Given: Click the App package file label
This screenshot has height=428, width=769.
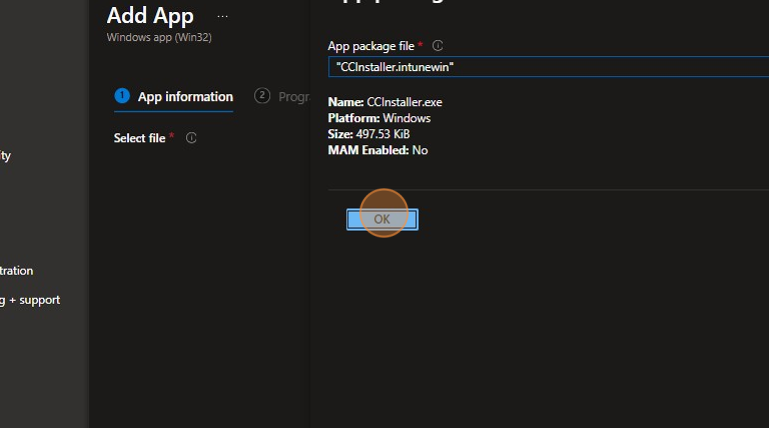Looking at the screenshot, I should point(371,46).
